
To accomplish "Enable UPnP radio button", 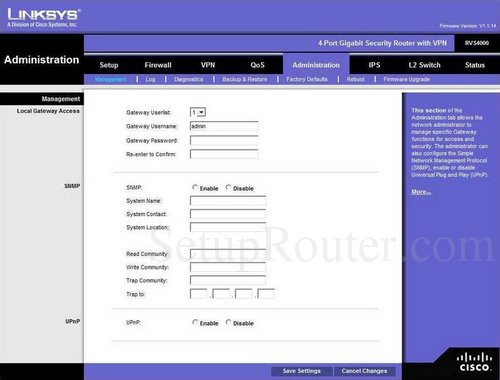I will pyautogui.click(x=195, y=322).
